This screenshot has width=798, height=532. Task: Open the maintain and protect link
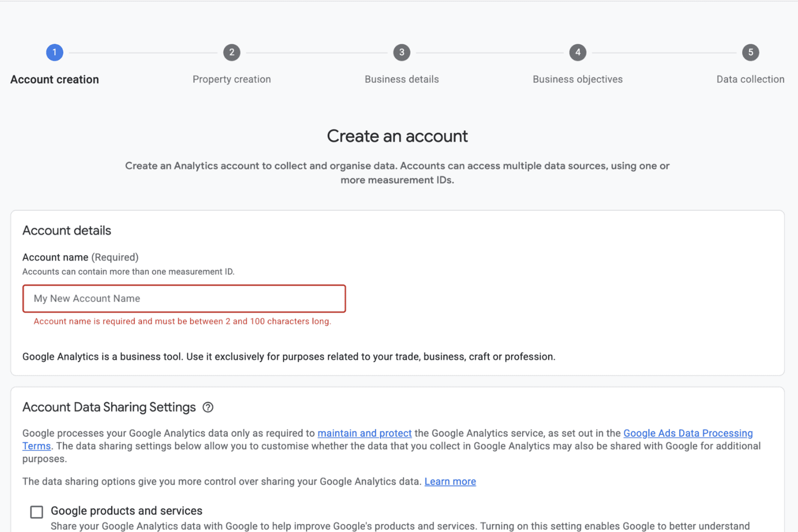coord(365,433)
